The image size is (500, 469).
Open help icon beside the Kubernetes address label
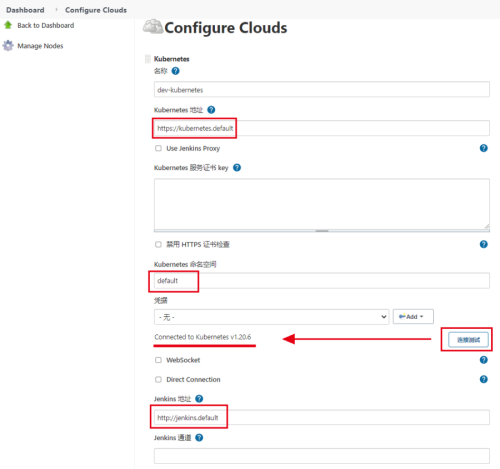coord(211,110)
